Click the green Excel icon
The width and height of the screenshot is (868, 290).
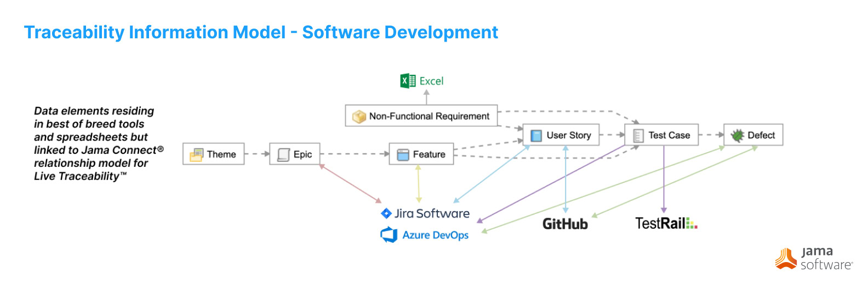(407, 81)
